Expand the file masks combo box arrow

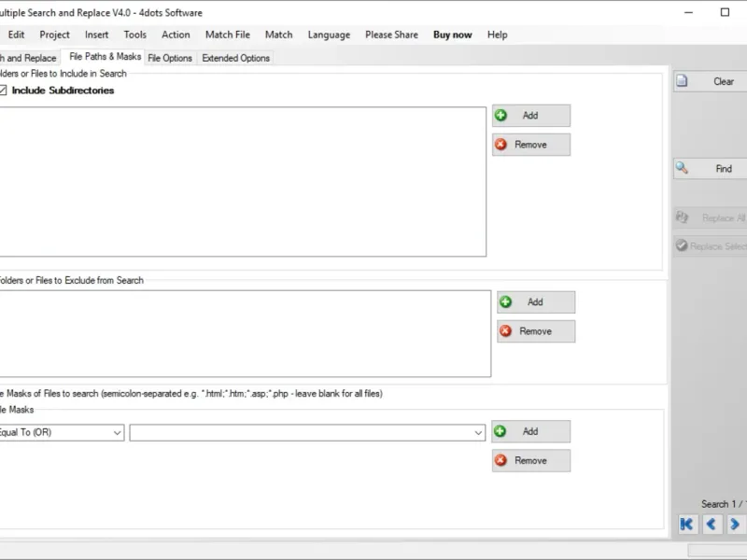(478, 433)
